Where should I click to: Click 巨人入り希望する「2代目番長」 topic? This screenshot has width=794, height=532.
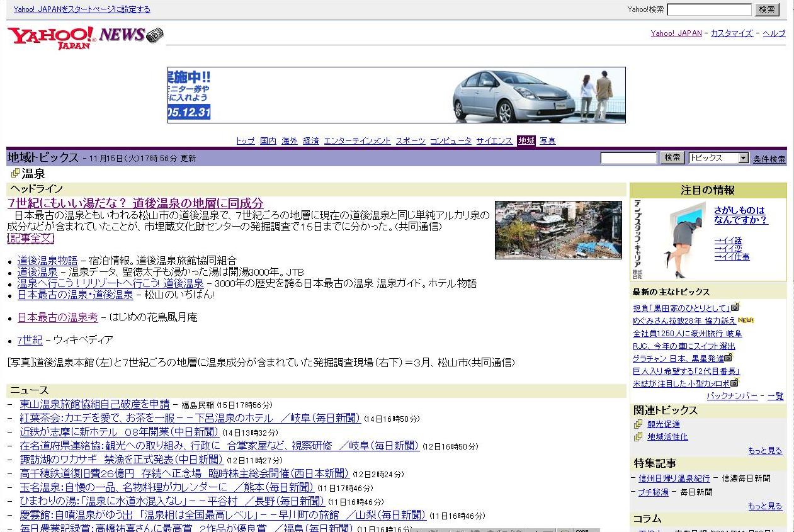click(x=686, y=371)
